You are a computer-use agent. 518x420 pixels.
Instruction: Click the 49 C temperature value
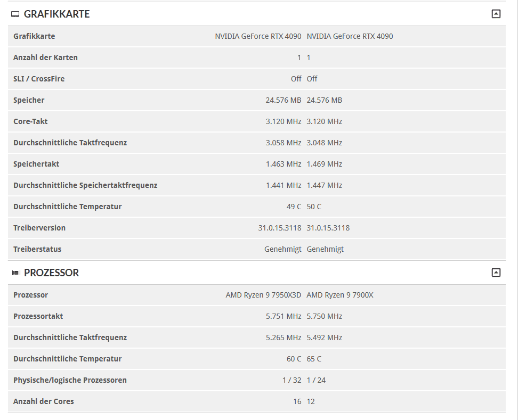click(x=294, y=207)
